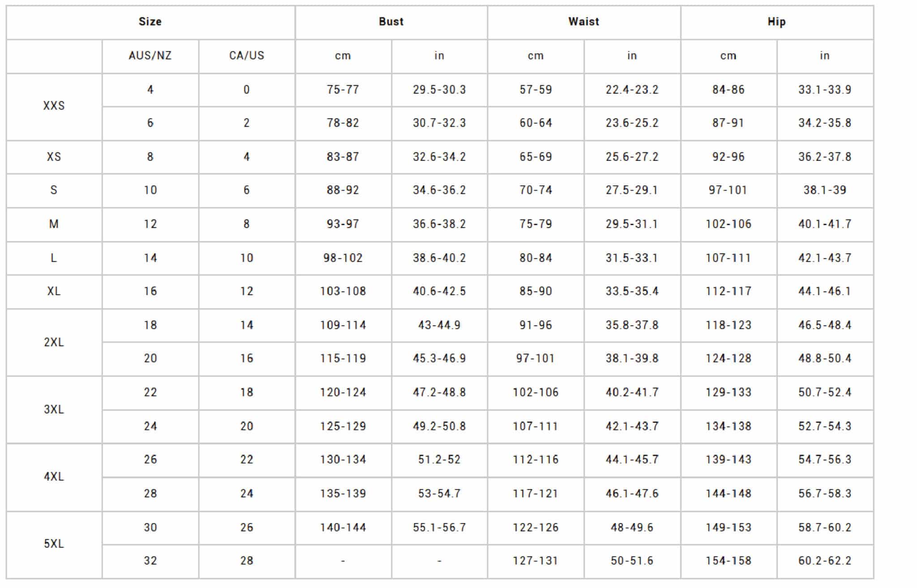Select the Bust column header
This screenshot has width=917, height=588.
click(x=391, y=21)
